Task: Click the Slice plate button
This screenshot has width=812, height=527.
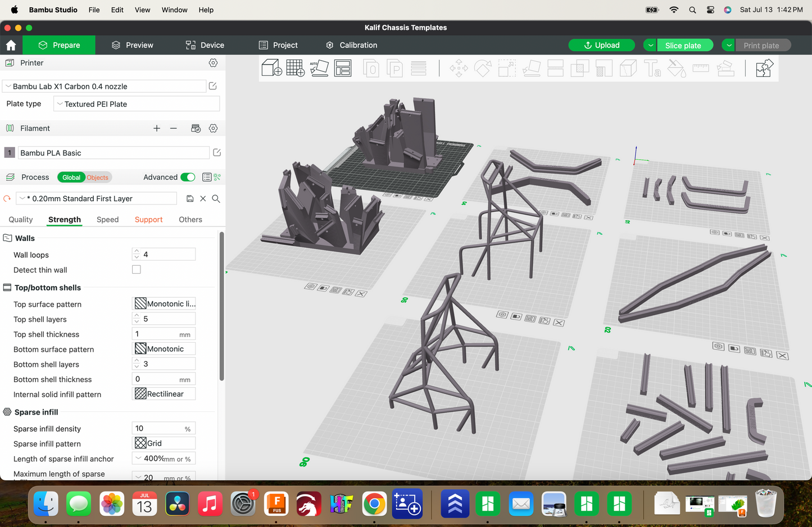Action: pyautogui.click(x=683, y=46)
